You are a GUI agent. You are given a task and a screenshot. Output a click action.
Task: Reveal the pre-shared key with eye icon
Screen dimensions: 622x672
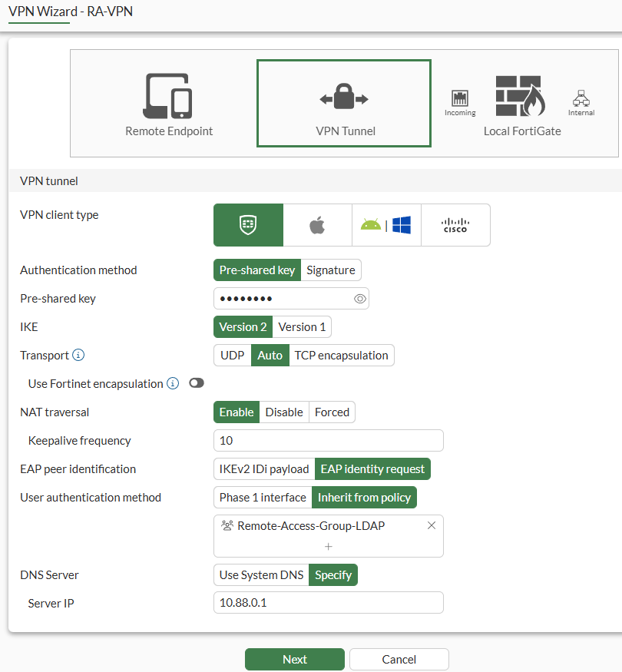click(x=359, y=298)
